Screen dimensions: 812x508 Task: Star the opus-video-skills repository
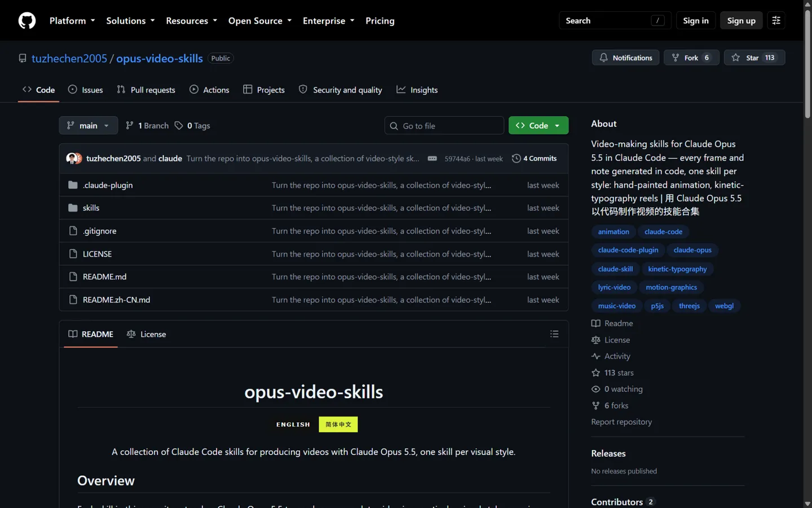click(754, 58)
